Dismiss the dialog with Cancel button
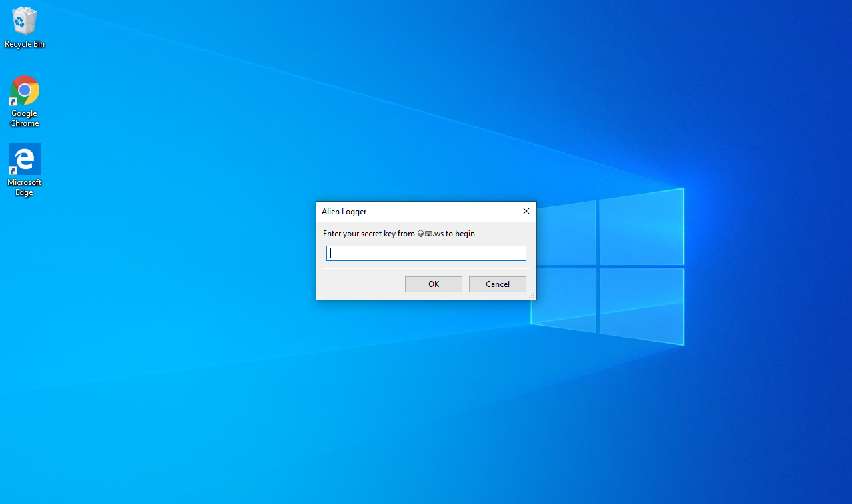The image size is (852, 504). click(x=498, y=284)
